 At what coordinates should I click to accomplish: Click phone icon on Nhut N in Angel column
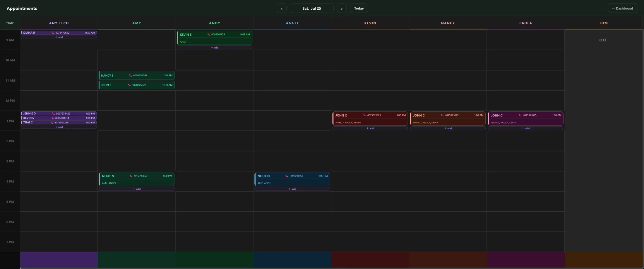(287, 176)
